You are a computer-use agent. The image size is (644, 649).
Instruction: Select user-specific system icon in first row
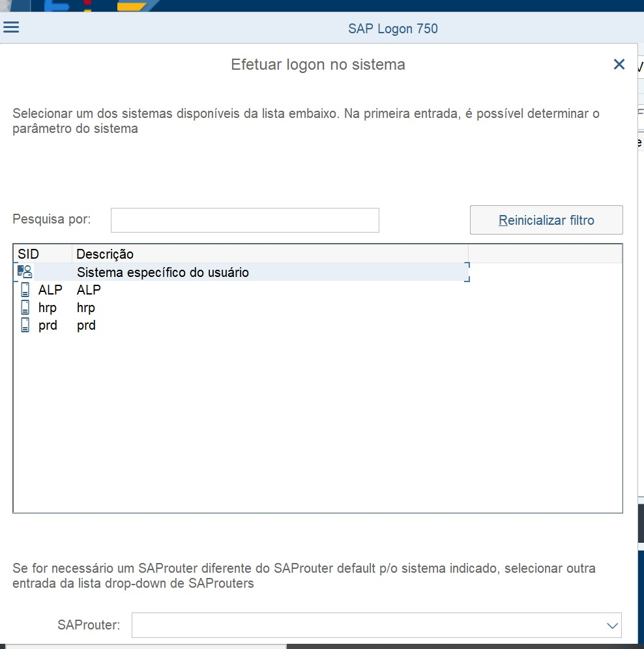coord(25,272)
